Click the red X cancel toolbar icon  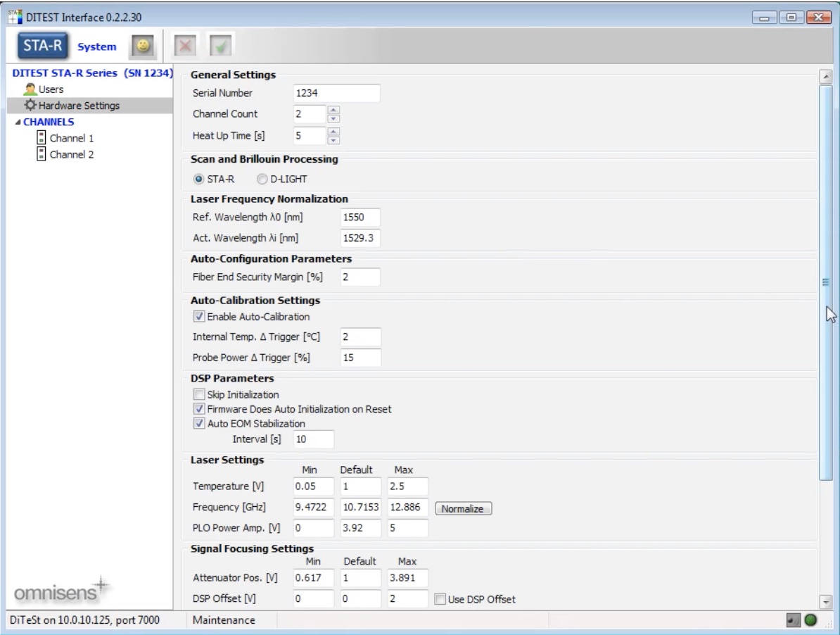(185, 46)
